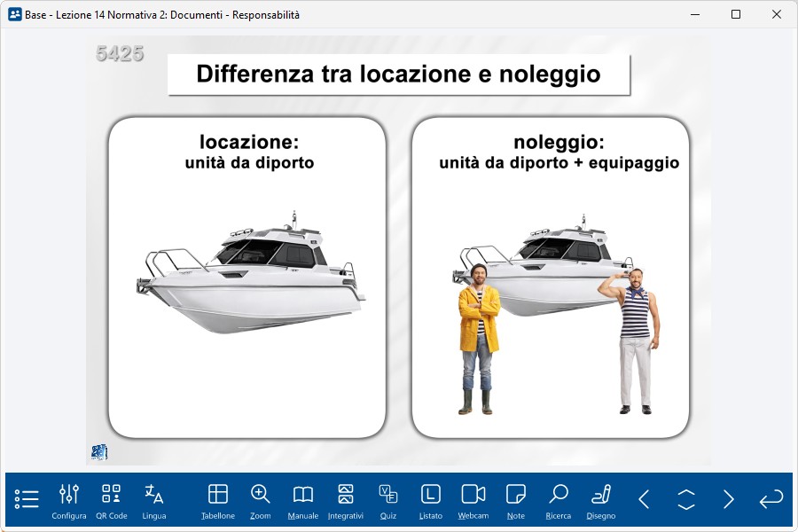Viewport: 798px width, 532px height.
Task: Activate the Zoom tool
Action: [x=261, y=500]
